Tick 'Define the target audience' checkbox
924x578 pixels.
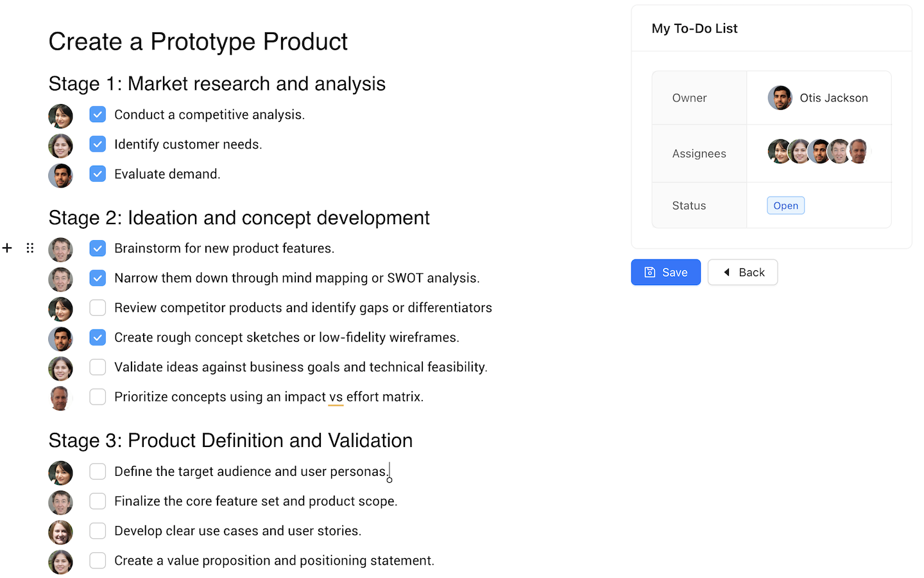click(98, 471)
